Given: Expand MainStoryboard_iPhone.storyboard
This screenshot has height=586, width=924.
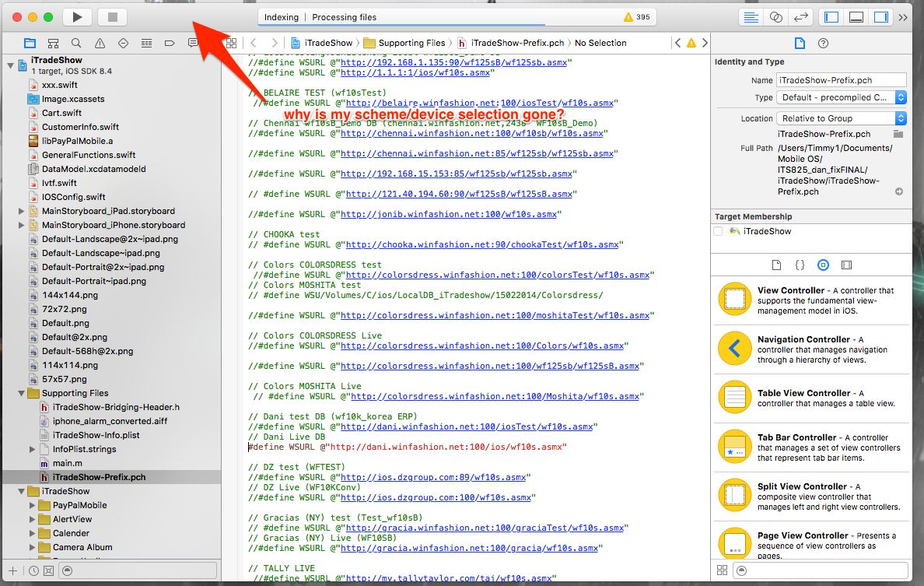Looking at the screenshot, I should pyautogui.click(x=21, y=225).
